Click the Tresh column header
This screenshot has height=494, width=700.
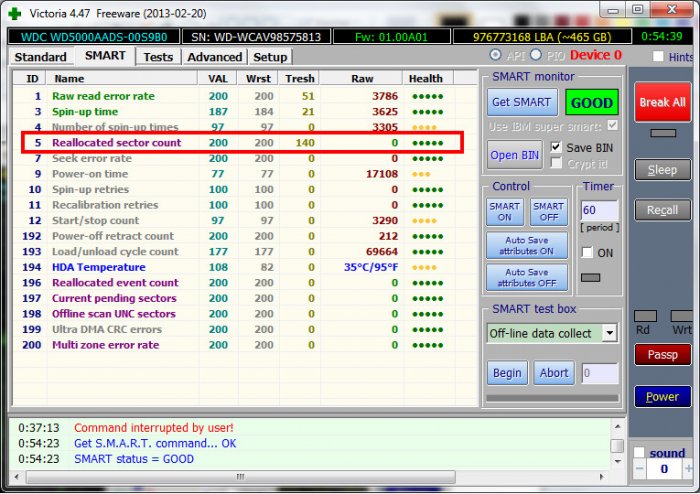point(300,79)
